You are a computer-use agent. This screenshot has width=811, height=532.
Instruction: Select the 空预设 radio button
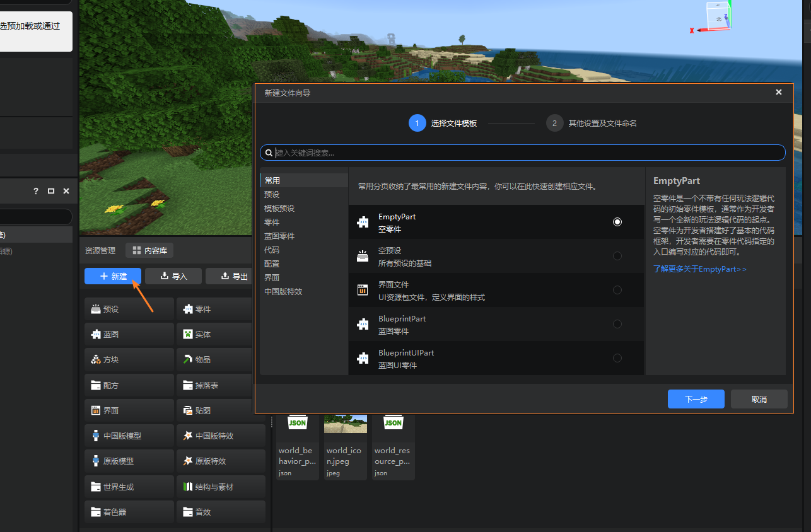pos(617,256)
